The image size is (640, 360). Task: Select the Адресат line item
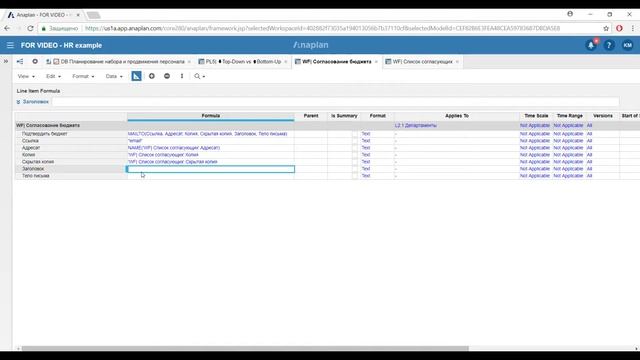pos(31,148)
